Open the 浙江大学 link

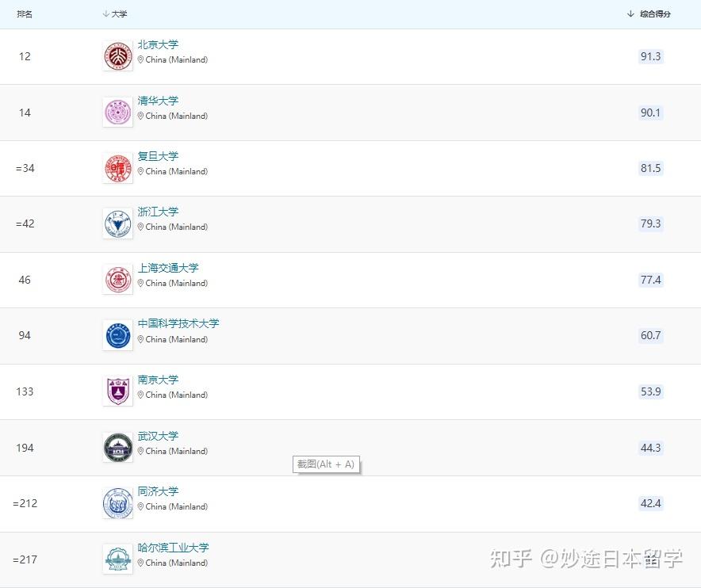159,212
